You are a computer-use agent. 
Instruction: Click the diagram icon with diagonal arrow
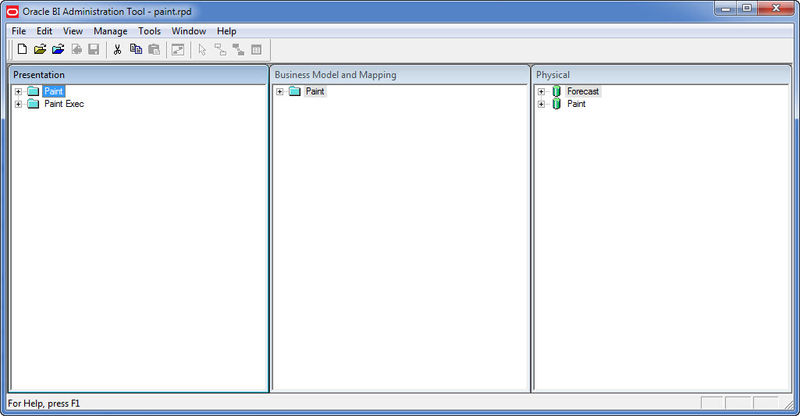click(178, 50)
